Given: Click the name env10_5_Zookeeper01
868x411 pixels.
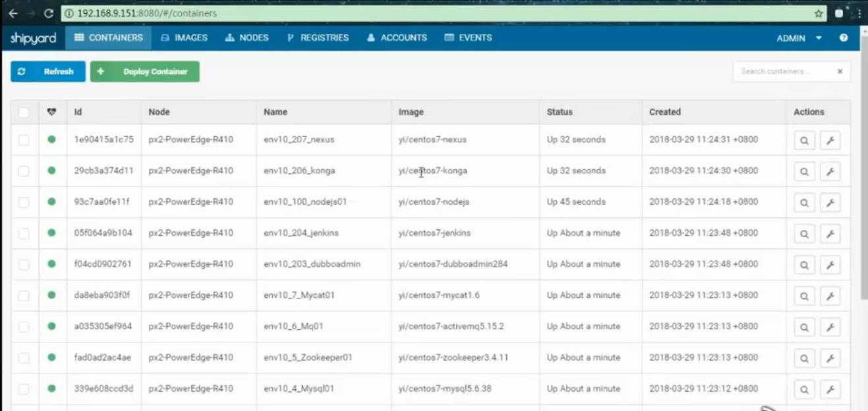Looking at the screenshot, I should tap(308, 358).
